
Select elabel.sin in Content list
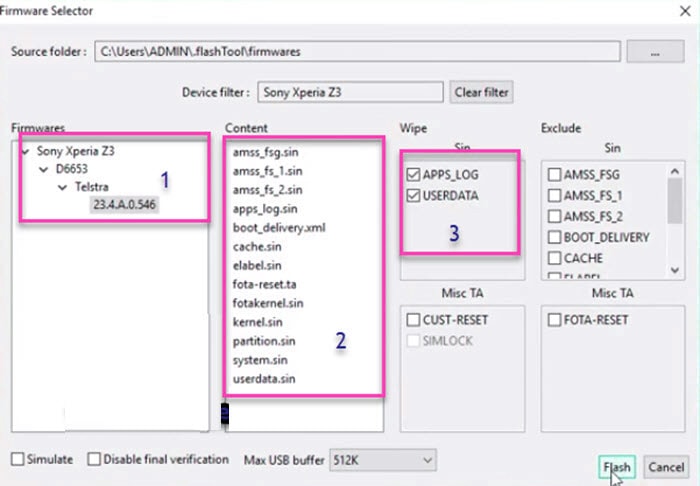[x=257, y=266]
